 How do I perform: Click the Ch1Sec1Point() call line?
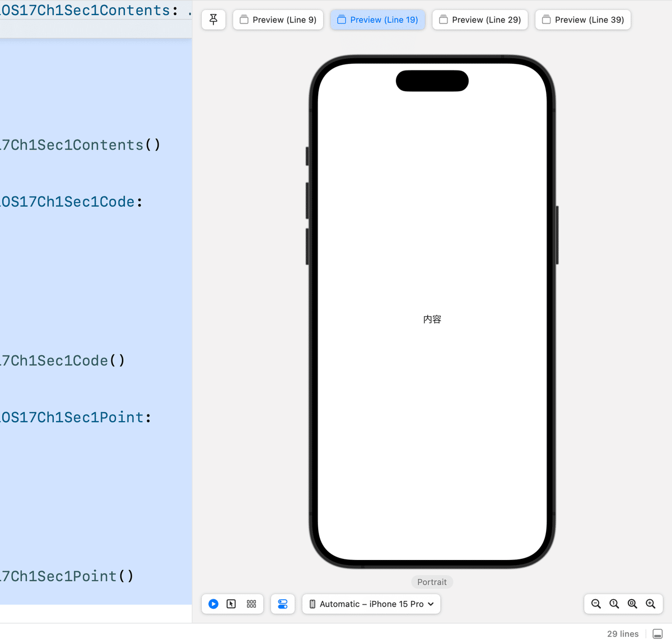(x=67, y=576)
